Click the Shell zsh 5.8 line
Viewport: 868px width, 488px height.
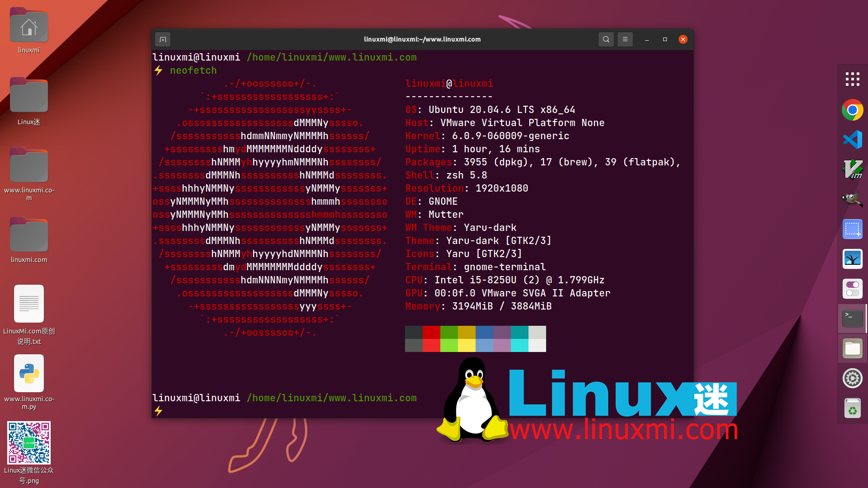pyautogui.click(x=446, y=175)
